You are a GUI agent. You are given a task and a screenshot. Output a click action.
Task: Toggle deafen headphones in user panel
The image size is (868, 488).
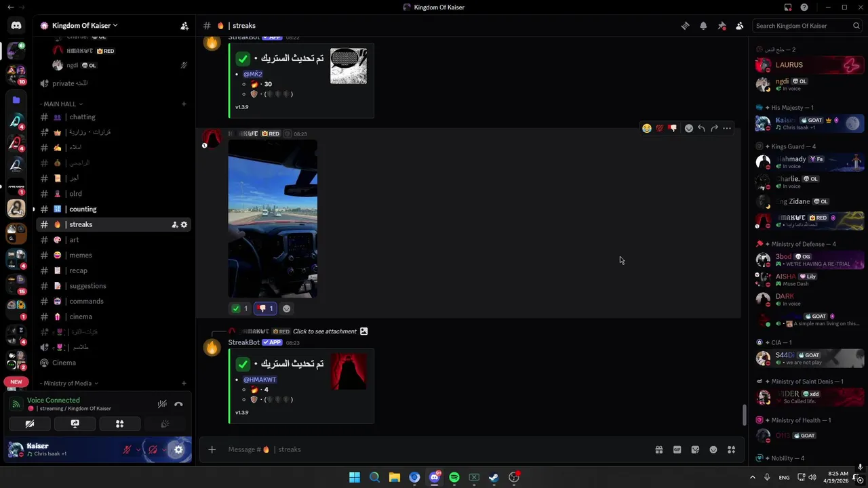(153, 449)
